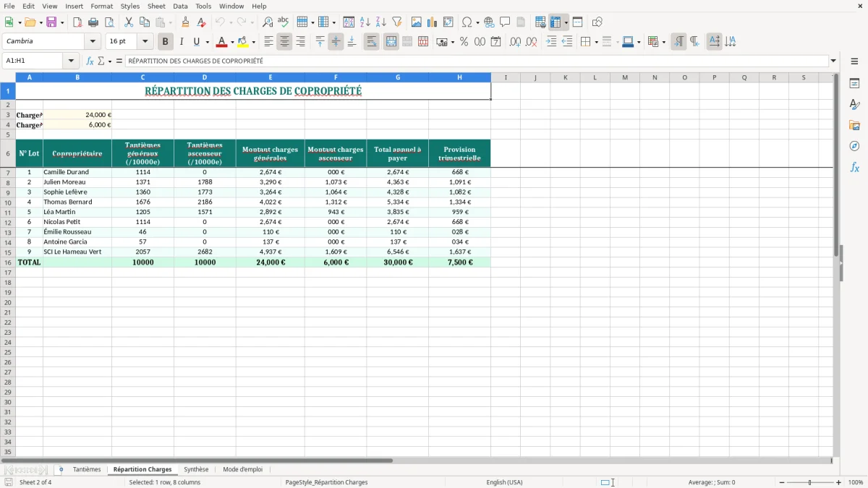Click the AutoFilter funnel icon

[397, 22]
